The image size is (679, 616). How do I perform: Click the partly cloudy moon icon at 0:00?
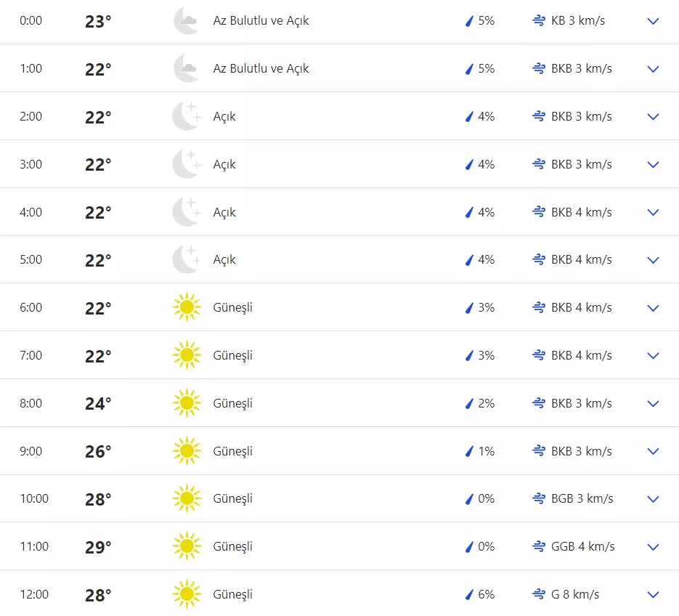click(x=186, y=21)
